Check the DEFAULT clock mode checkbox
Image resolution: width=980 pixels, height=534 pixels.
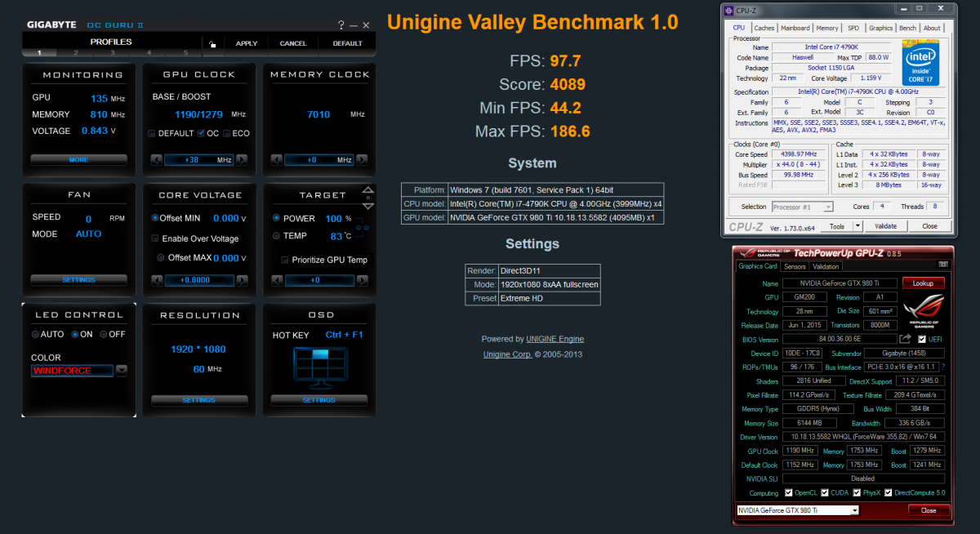[152, 133]
